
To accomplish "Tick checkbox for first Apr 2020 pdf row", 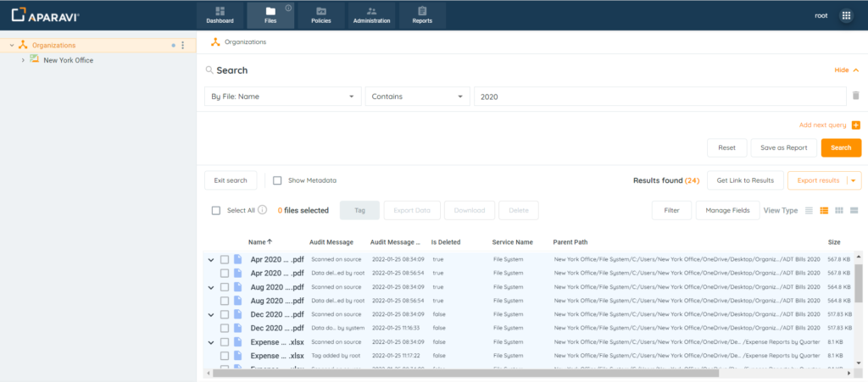I will tap(225, 259).
